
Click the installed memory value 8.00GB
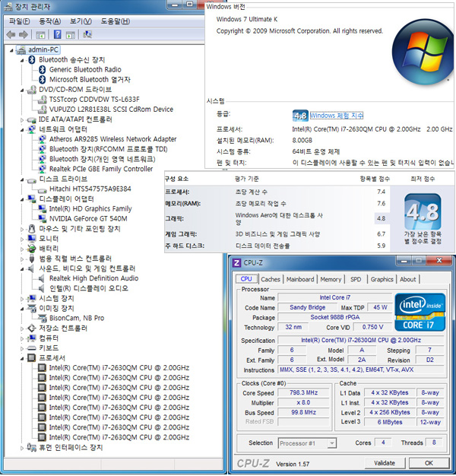pos(302,140)
